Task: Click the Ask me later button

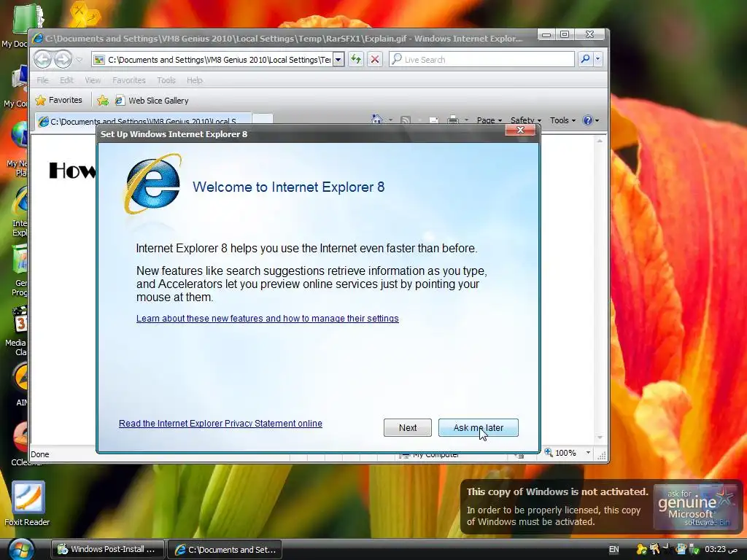Action: [479, 427]
